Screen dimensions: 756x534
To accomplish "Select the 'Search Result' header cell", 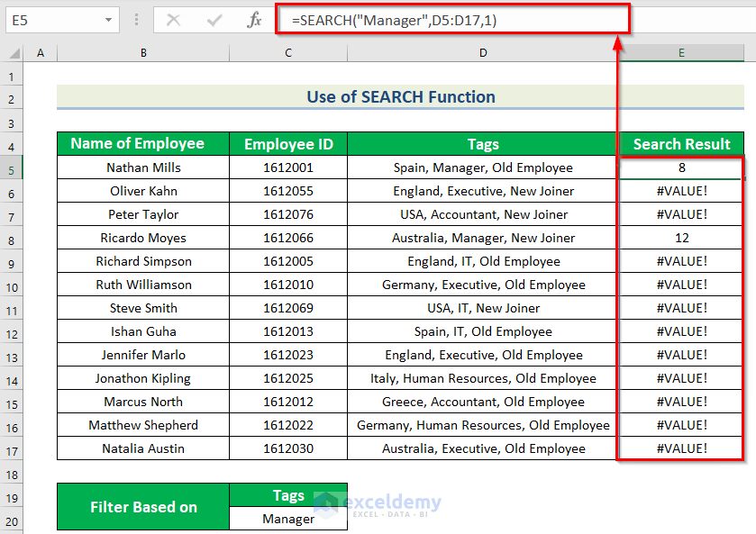I will [x=681, y=144].
